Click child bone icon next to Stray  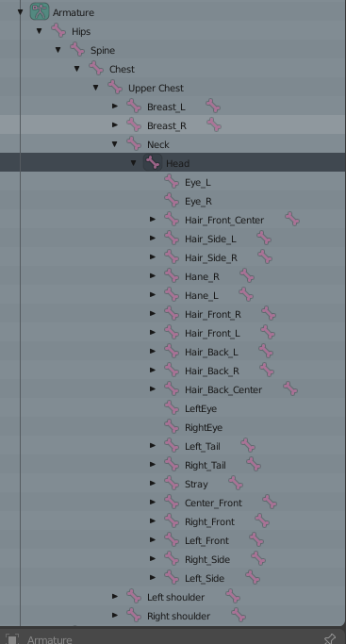236,483
